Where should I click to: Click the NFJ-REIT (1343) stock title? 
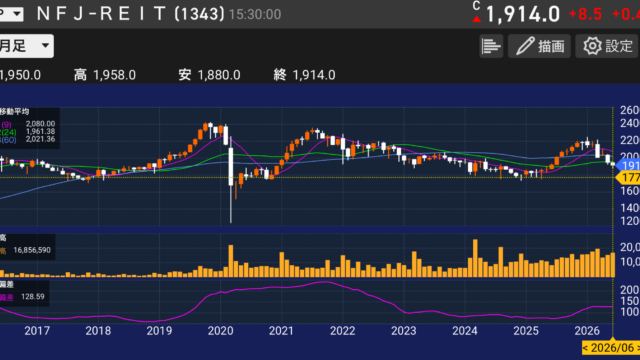[131, 14]
